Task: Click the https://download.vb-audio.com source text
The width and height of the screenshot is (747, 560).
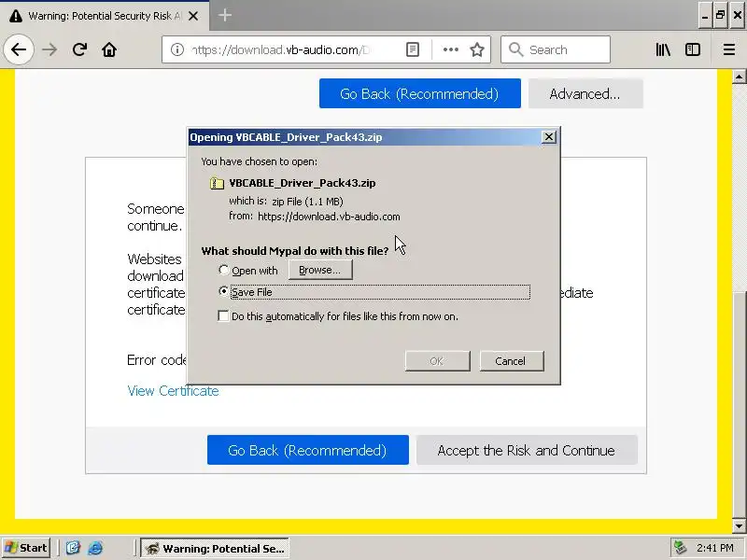Action: 329,217
